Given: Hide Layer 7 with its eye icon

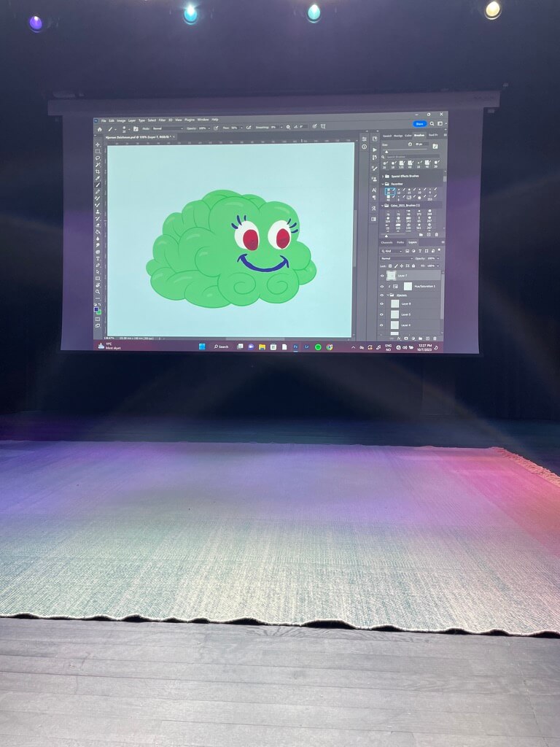Looking at the screenshot, I should pos(382,276).
